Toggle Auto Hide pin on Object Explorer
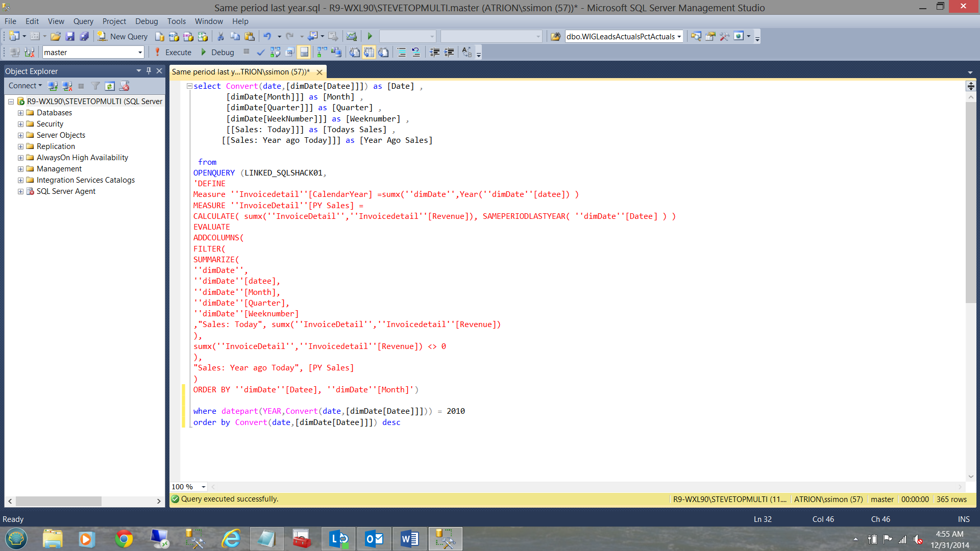This screenshot has width=980, height=551. click(149, 71)
